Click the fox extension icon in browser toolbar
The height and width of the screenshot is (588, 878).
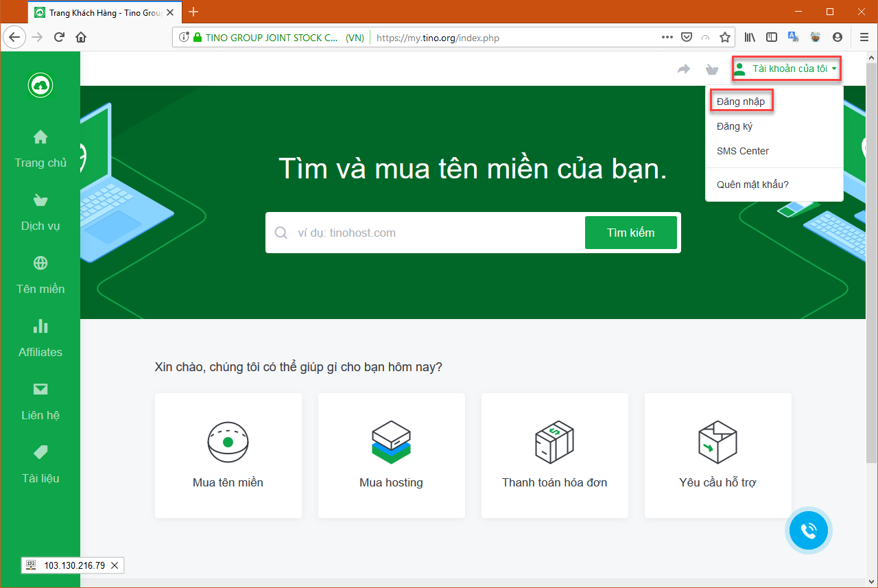(816, 37)
